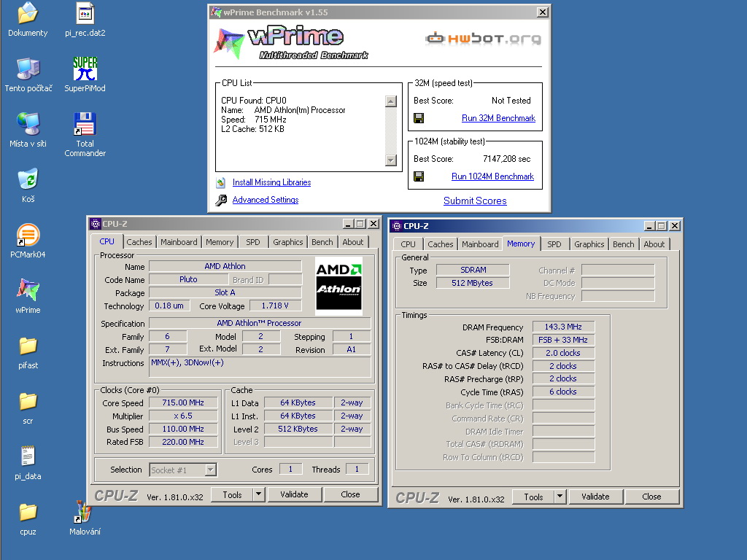Open the Bench tab in right CPU-Z

(623, 244)
